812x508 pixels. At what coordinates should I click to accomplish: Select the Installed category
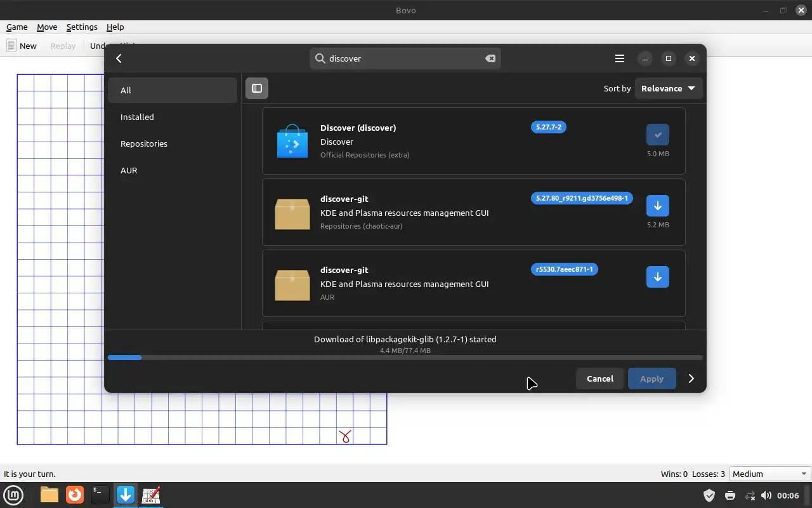pyautogui.click(x=173, y=117)
